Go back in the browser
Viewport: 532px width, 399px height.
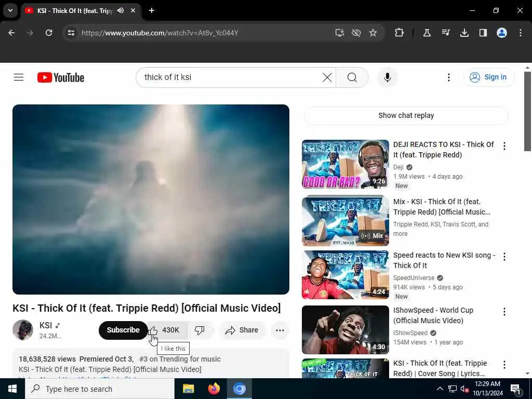tap(11, 33)
